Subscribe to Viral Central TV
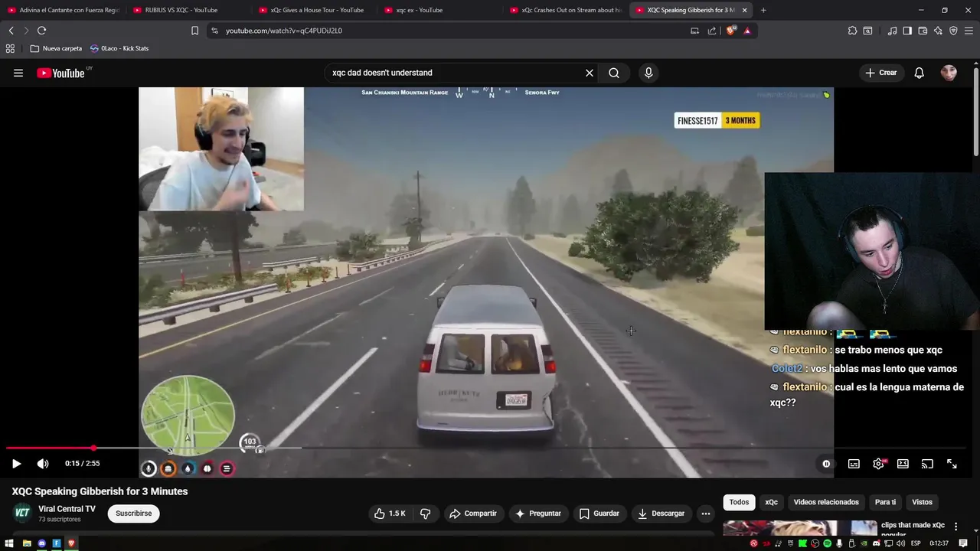The height and width of the screenshot is (551, 980). point(134,514)
